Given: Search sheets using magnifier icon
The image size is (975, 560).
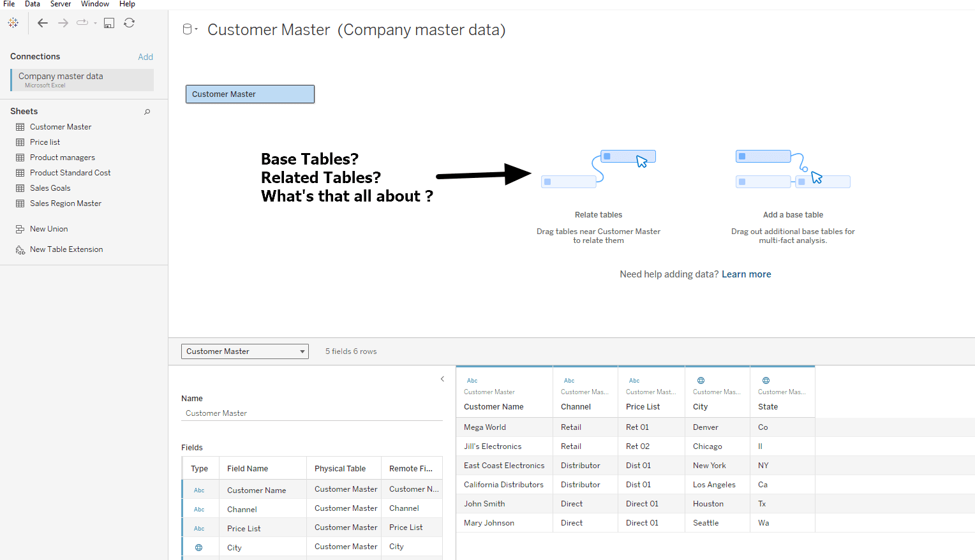Looking at the screenshot, I should click(x=147, y=112).
